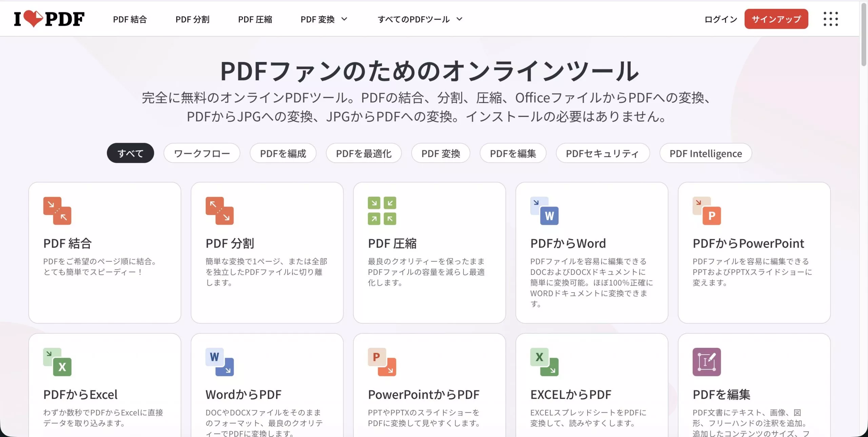Open the PDF 分割 card title
Screen dimensions: 868x437
(230, 243)
